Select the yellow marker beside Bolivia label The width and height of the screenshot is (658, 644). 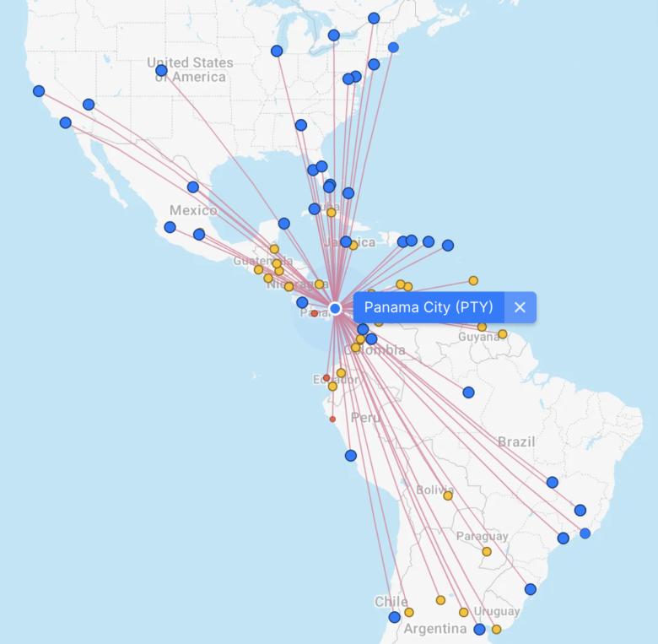click(448, 495)
